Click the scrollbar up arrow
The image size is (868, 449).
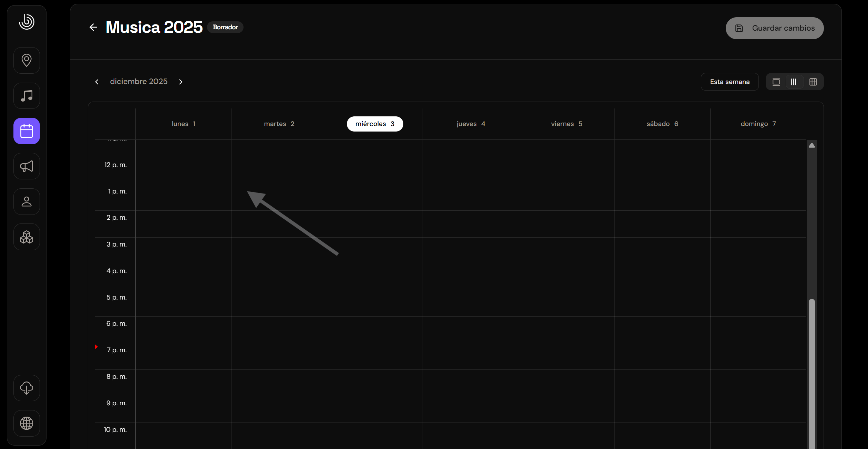(x=812, y=145)
